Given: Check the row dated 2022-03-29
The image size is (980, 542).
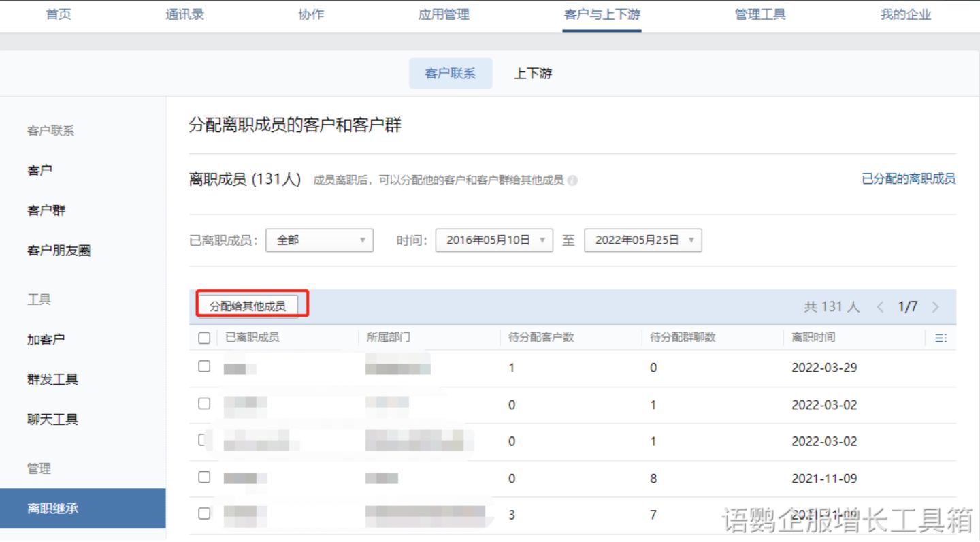Looking at the screenshot, I should pyautogui.click(x=204, y=366).
